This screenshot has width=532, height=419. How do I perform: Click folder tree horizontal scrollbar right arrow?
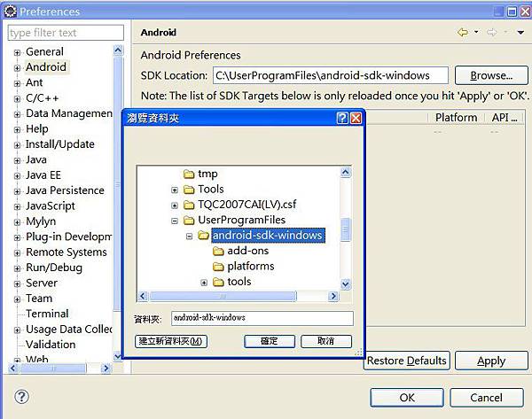coord(333,296)
